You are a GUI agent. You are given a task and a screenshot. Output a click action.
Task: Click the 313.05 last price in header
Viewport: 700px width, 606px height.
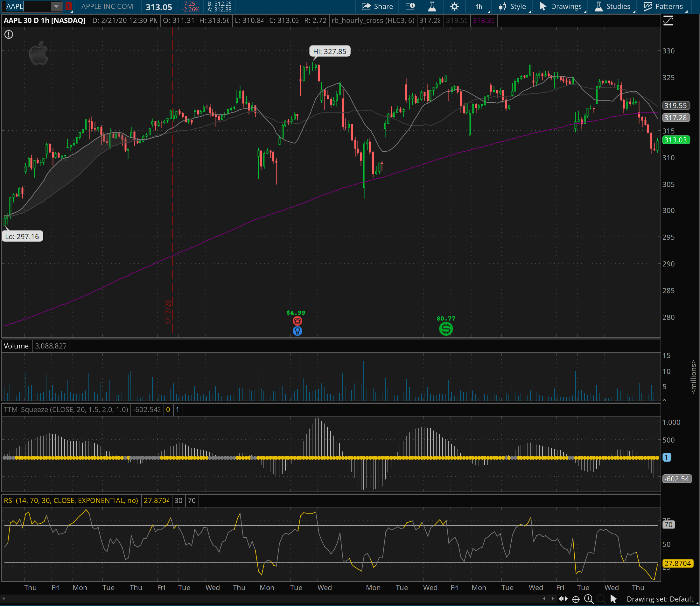[x=159, y=7]
